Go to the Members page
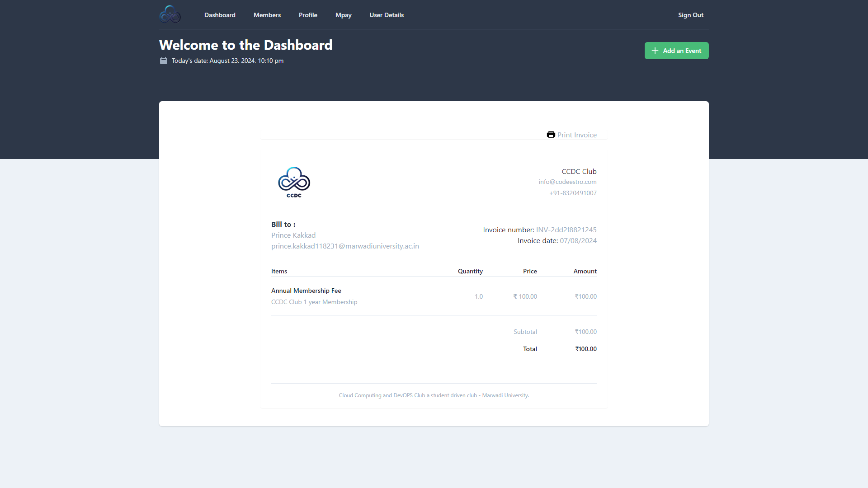 coord(267,15)
